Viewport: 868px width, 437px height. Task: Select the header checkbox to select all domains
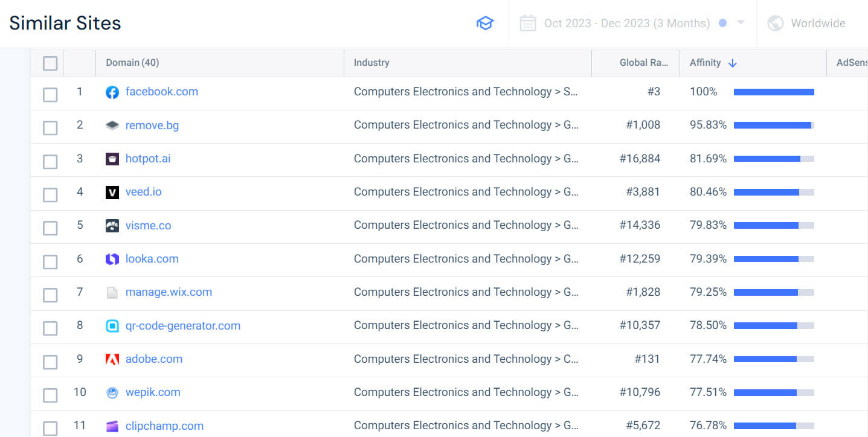(50, 63)
